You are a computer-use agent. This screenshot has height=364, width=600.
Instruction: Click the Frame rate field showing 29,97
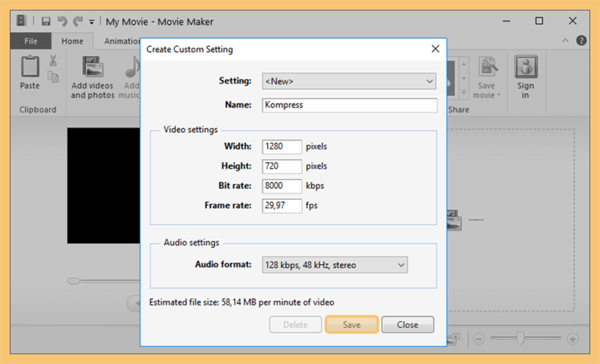(281, 205)
